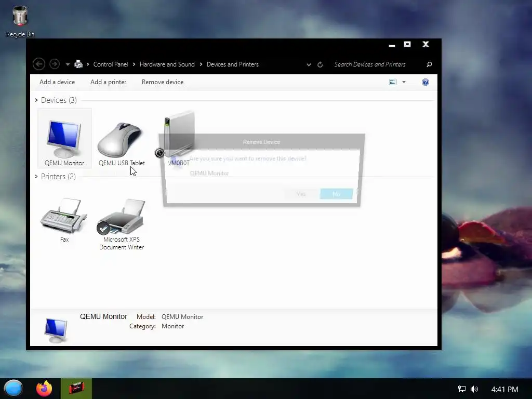Image resolution: width=532 pixels, height=399 pixels.
Task: Open the address bar history dropdown
Action: (x=309, y=64)
